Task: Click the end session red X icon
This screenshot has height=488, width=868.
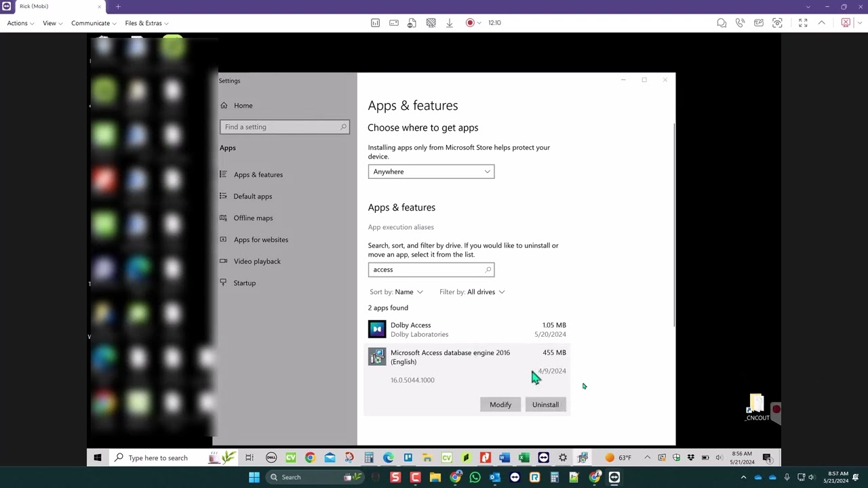Action: [846, 23]
